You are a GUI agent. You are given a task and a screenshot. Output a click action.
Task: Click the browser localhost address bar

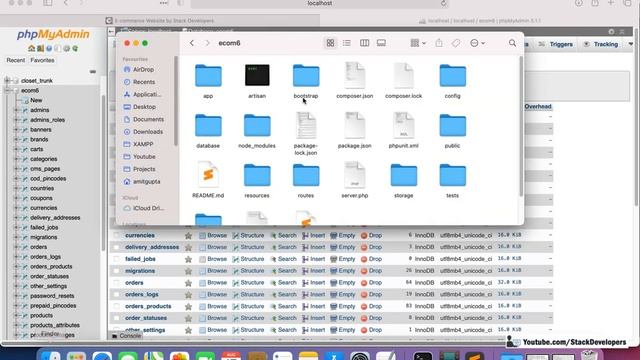click(x=320, y=3)
